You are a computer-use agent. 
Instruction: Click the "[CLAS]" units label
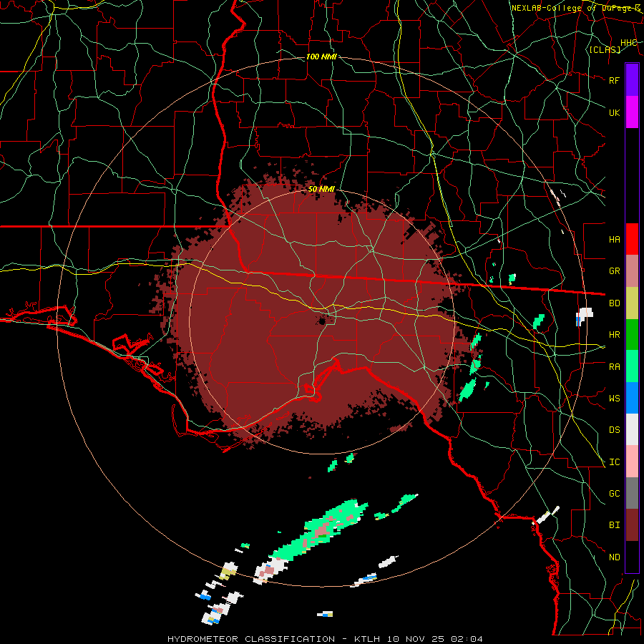605,49
